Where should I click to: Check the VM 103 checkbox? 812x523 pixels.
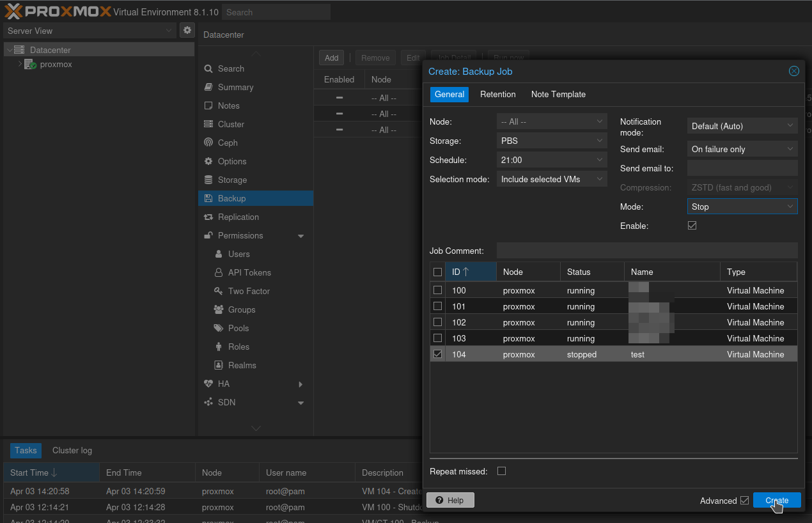438,338
